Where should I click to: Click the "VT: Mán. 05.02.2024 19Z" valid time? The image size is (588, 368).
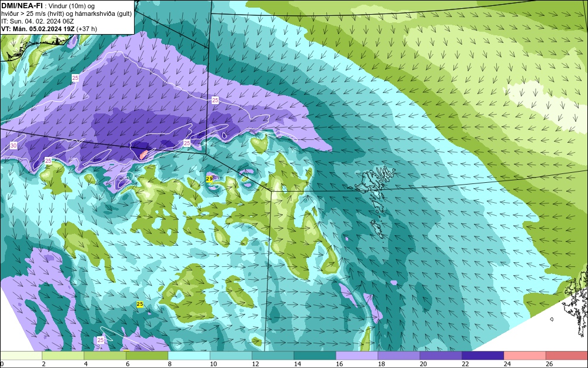tap(38, 29)
